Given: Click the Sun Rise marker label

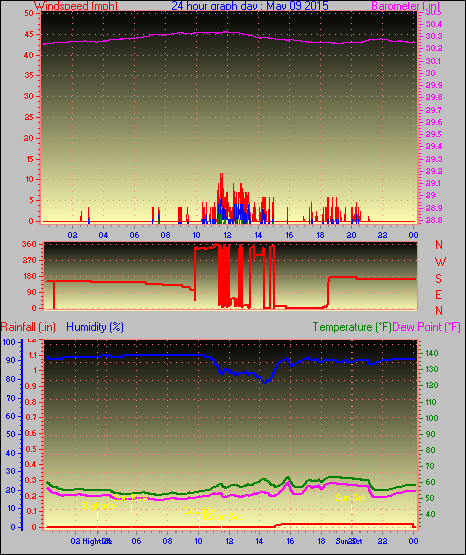Looking at the screenshot, I should (x=130, y=498).
